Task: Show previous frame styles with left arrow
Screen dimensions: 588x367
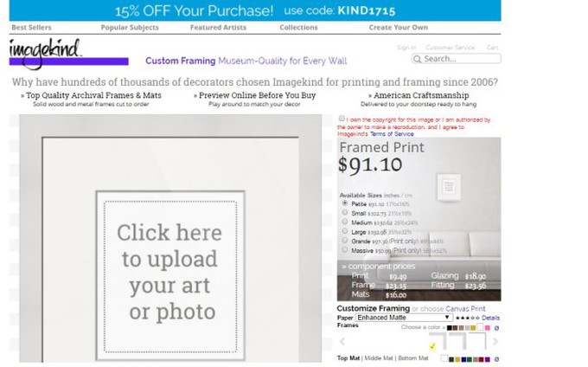Action: [x=342, y=342]
